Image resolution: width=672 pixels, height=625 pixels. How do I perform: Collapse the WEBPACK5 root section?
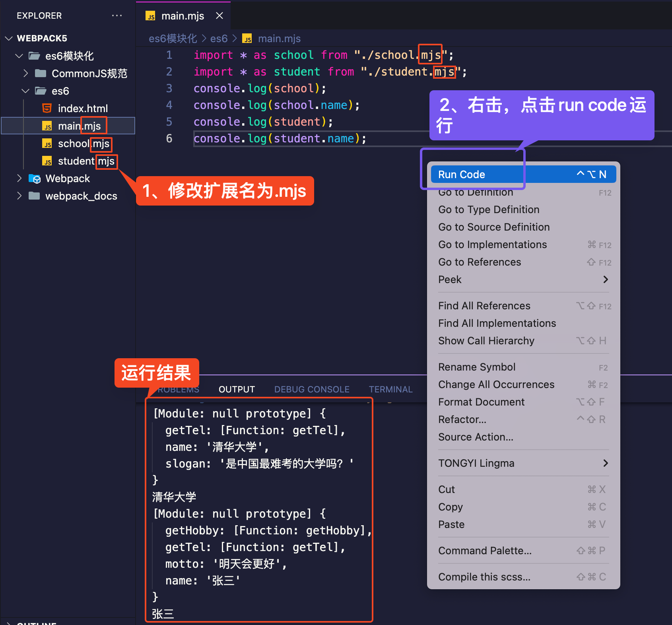tap(9, 38)
